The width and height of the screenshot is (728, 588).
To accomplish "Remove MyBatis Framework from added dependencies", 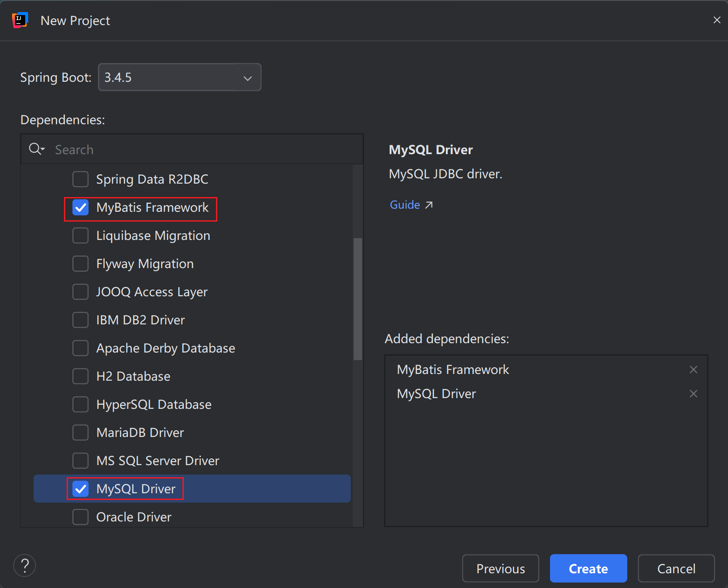I will point(694,370).
